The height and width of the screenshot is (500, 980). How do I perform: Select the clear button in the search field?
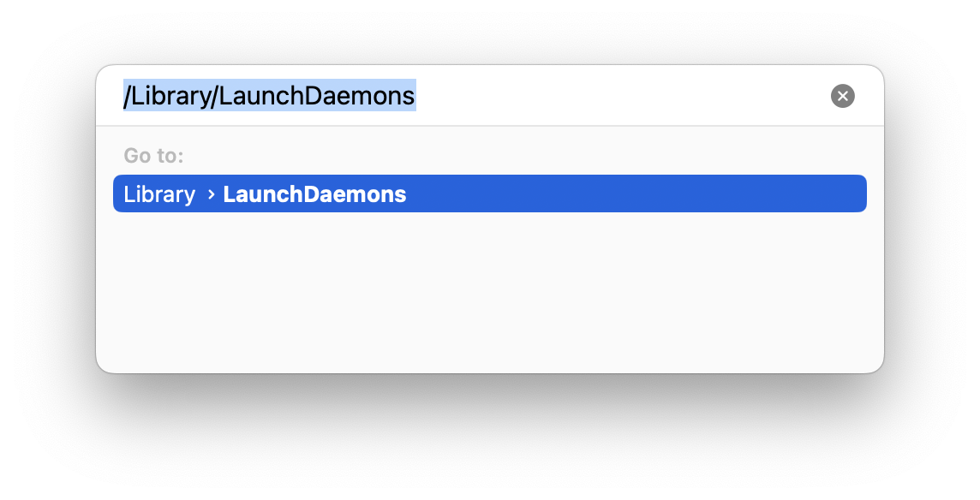pos(842,95)
